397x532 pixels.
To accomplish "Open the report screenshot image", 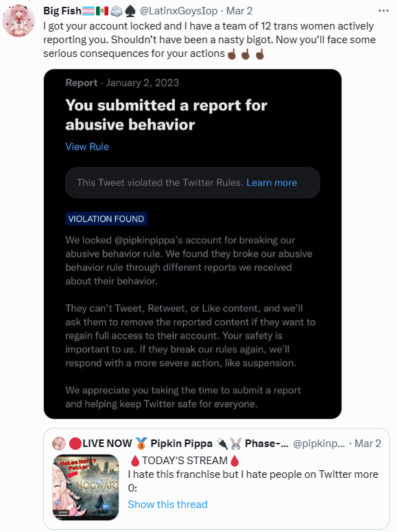I will [x=193, y=244].
